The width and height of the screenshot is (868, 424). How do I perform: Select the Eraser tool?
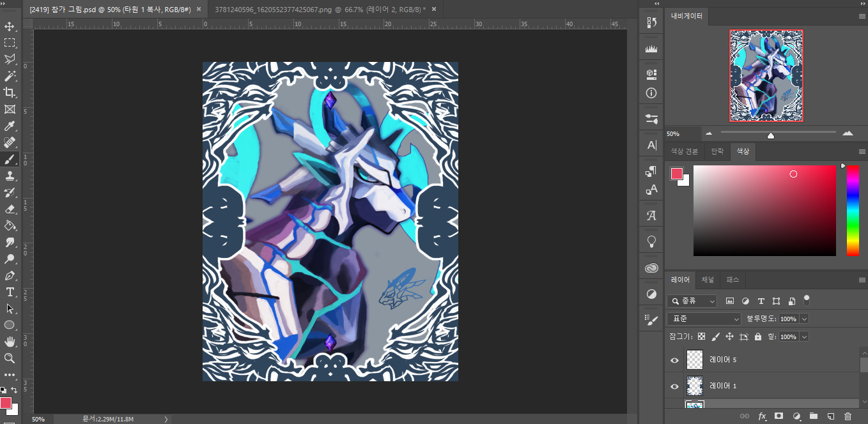point(10,209)
